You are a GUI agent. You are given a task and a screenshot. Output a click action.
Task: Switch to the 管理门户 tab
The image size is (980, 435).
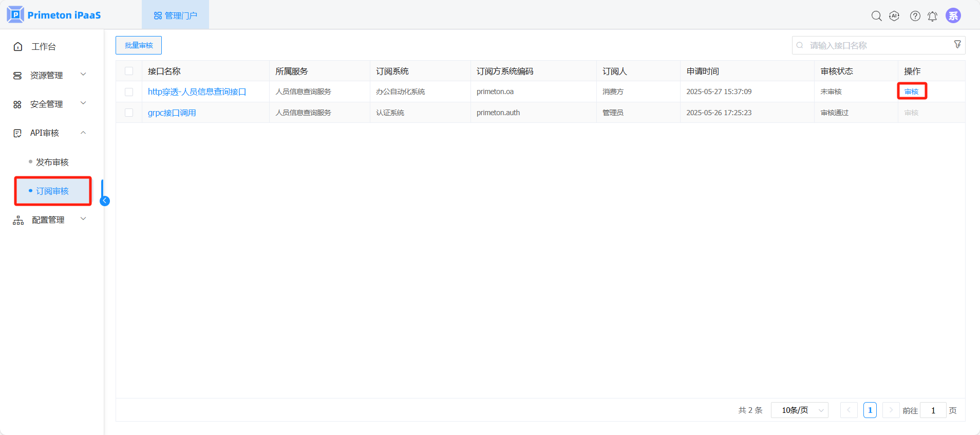pyautogui.click(x=175, y=15)
